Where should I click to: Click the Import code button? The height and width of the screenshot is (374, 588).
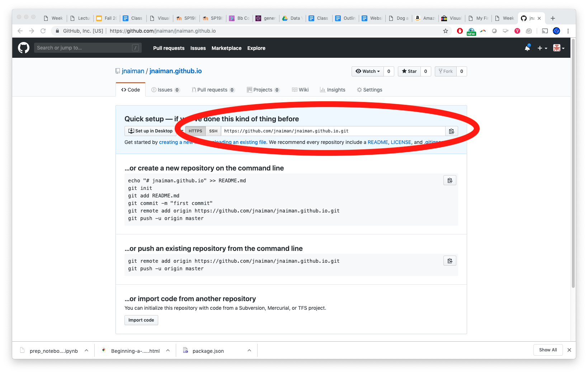(141, 320)
